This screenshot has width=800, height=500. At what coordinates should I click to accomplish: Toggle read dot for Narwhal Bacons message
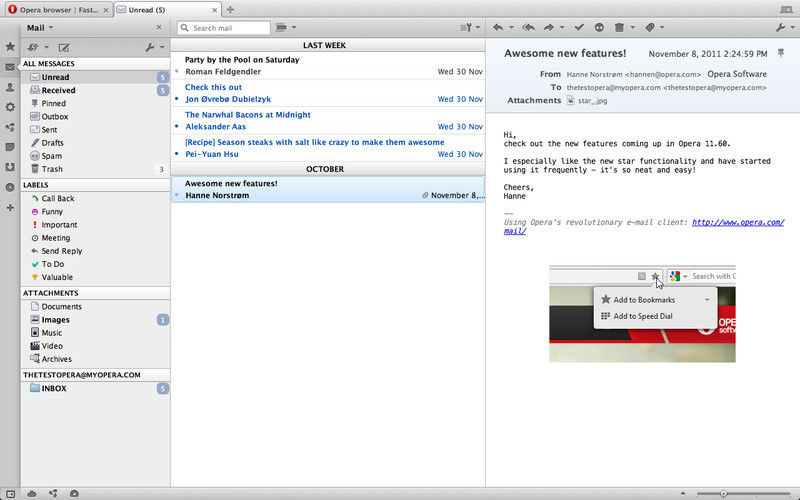coord(177,127)
